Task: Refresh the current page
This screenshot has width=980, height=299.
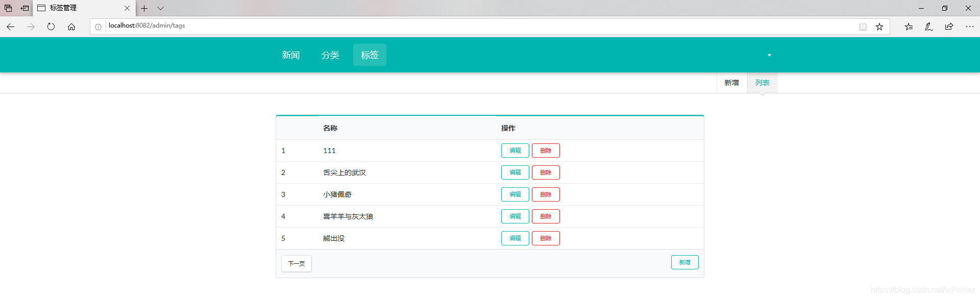Action: click(x=51, y=27)
